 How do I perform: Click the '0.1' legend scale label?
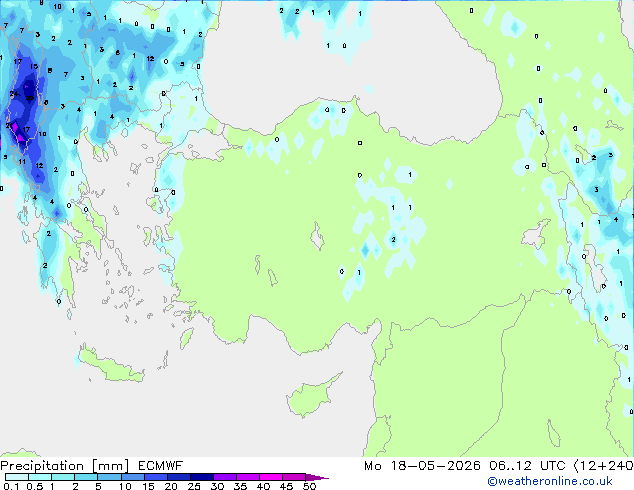coord(11,486)
